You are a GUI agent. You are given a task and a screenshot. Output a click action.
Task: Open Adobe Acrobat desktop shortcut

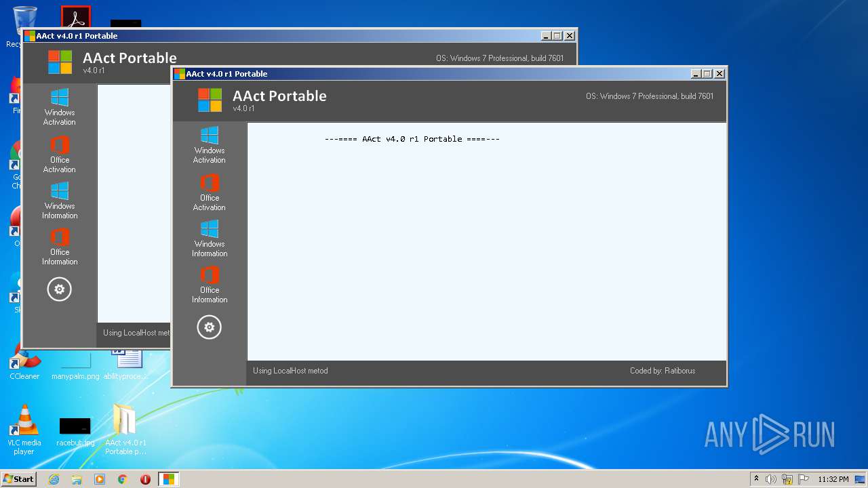coord(75,17)
